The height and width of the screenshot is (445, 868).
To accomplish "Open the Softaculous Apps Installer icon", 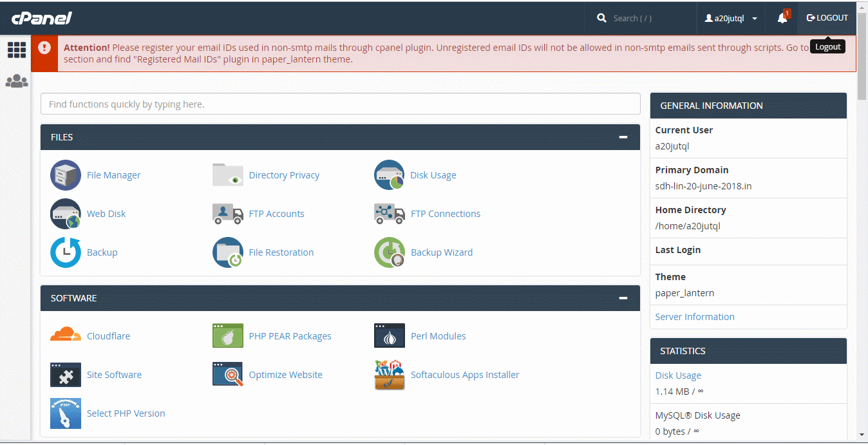I will pyautogui.click(x=390, y=375).
